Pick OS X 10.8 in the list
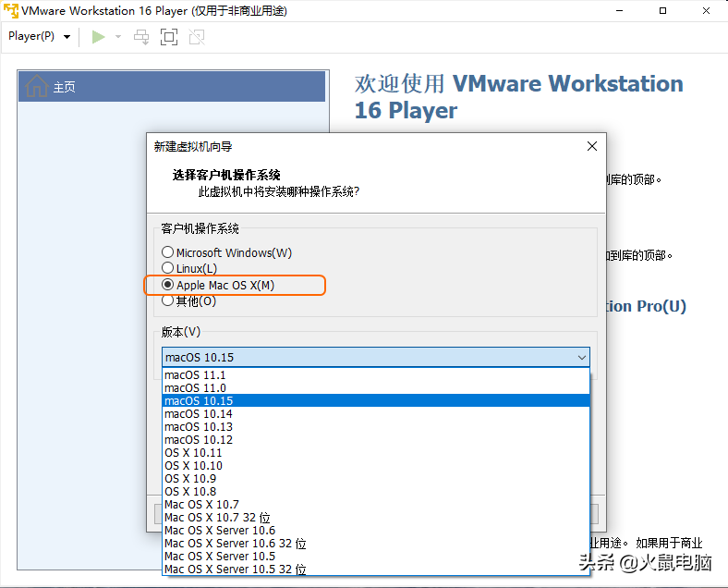728x588 pixels. [376, 492]
